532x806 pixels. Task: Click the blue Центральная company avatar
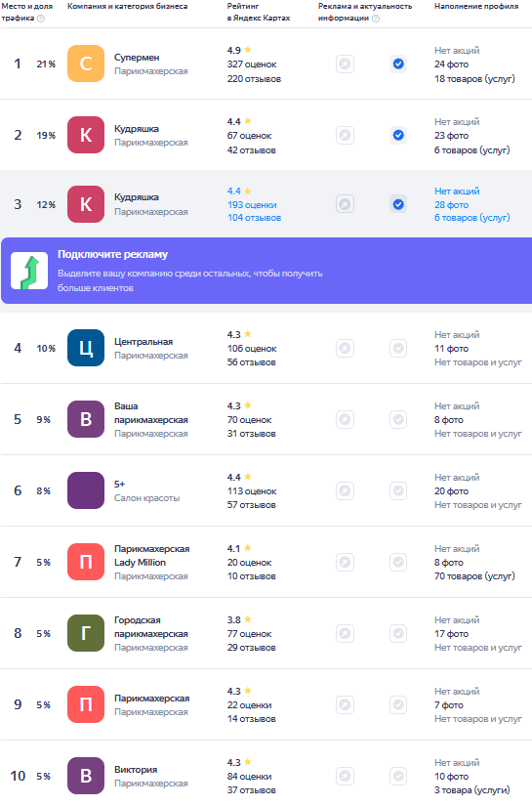[x=86, y=348]
